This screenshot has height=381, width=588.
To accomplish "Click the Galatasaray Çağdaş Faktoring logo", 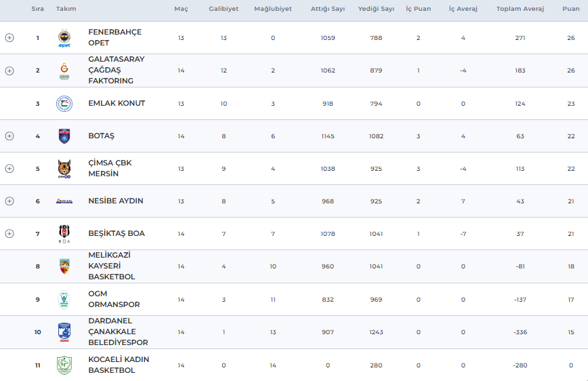I will (x=64, y=71).
